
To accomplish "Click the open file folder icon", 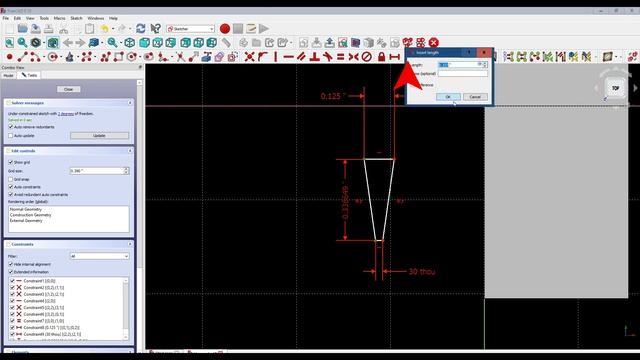I will pos(22,29).
